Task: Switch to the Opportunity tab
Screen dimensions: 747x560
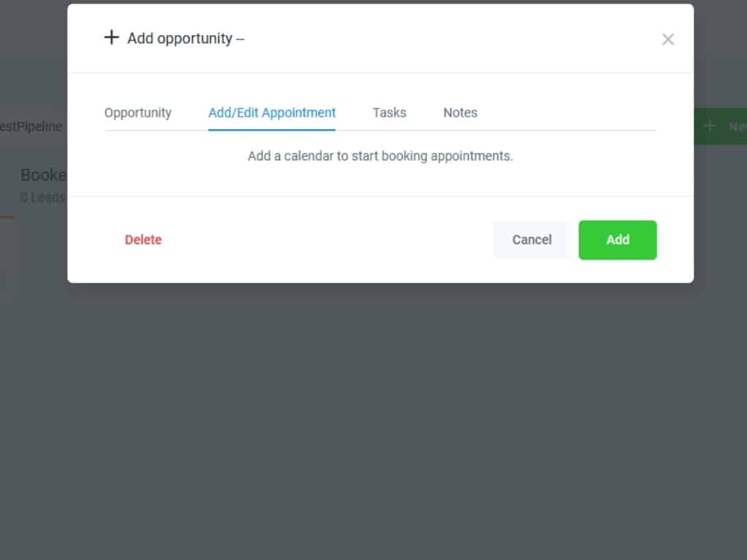Action: click(138, 113)
